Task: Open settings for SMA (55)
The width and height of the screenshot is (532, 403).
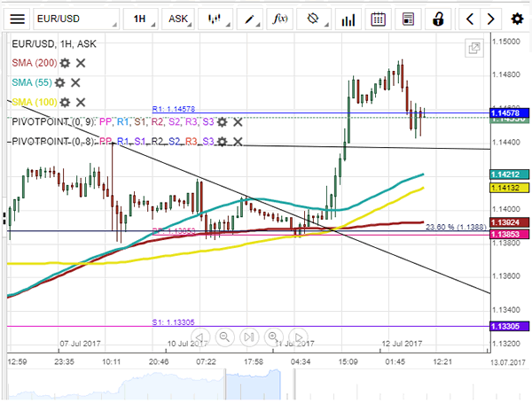Action: click(x=59, y=82)
